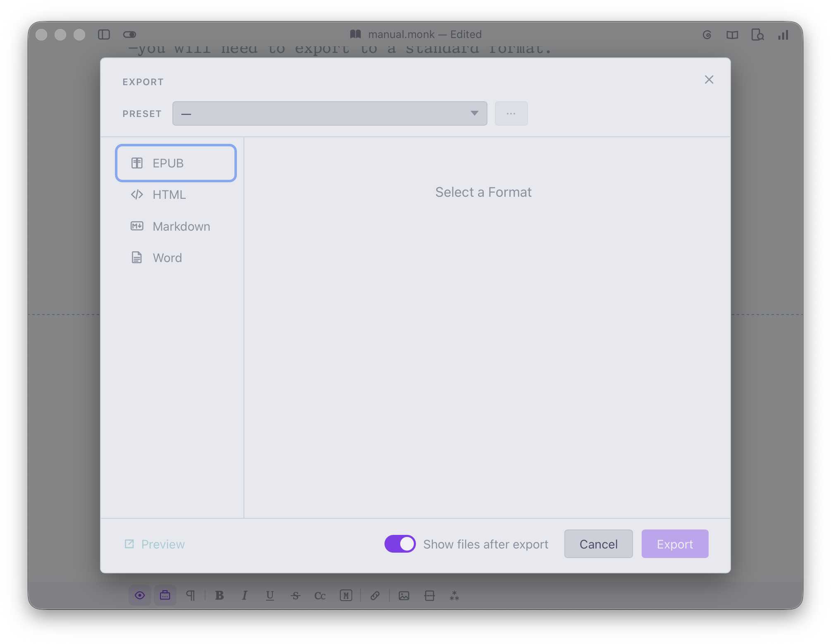831x644 pixels.
Task: Toggle the sidebar panel icon in title bar
Action: 104,34
